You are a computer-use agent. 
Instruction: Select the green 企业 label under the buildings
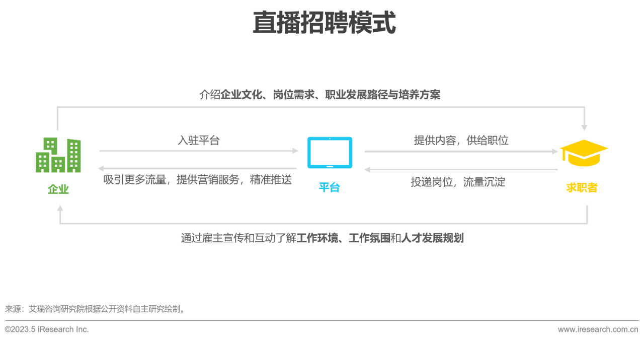coord(57,189)
